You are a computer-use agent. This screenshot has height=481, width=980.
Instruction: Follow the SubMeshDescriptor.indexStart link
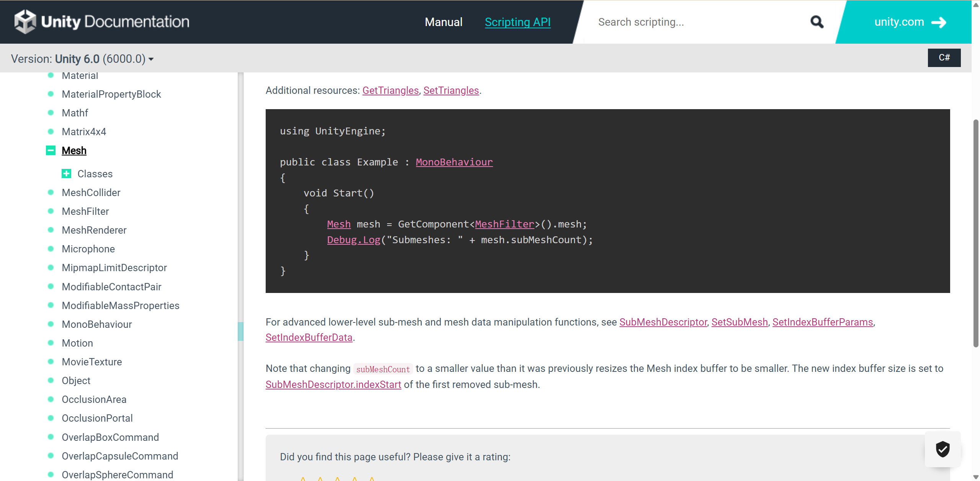pos(333,384)
